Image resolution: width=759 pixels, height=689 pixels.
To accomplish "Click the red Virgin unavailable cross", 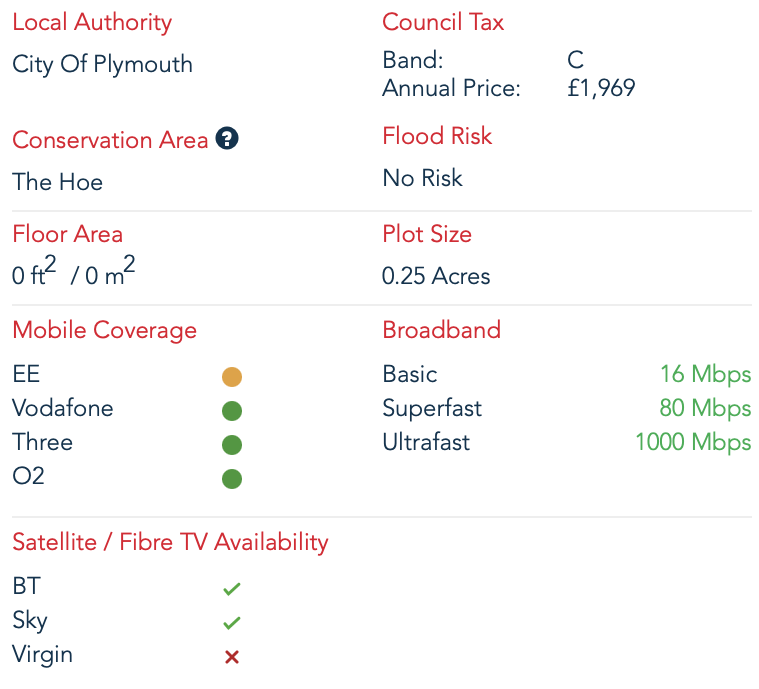I will (x=232, y=657).
